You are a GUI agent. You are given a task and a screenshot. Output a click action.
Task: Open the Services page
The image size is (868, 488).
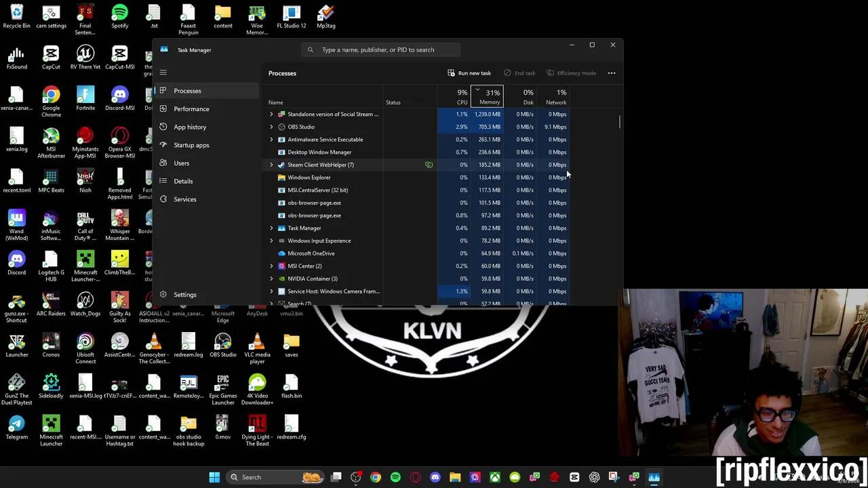tap(206, 199)
